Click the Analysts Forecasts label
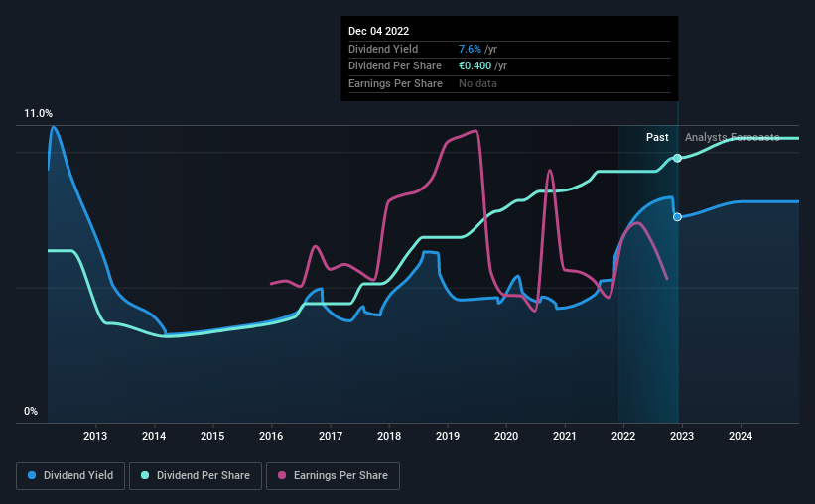Image resolution: width=815 pixels, height=504 pixels. pyautogui.click(x=732, y=137)
